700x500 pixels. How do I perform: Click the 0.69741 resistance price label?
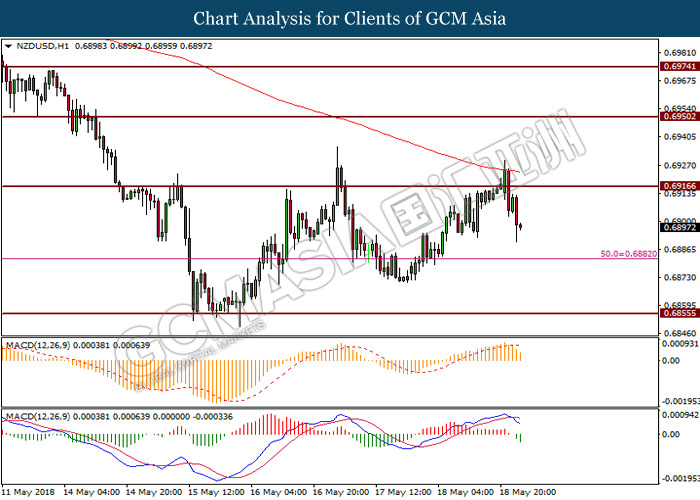click(679, 67)
